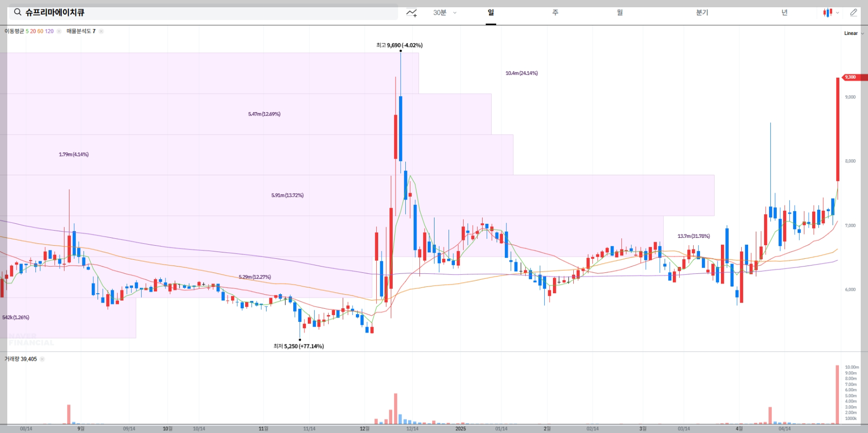Click the 거래량 39,405 label
The image size is (868, 433).
[x=21, y=359]
